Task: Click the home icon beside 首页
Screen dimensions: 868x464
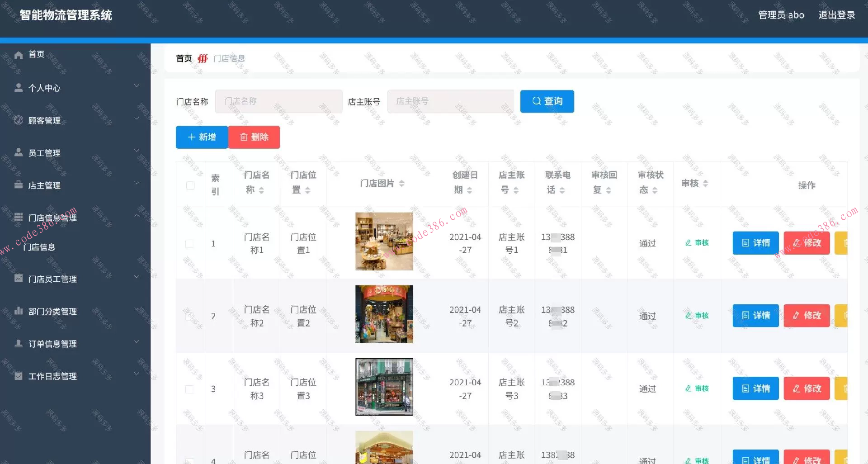Action: click(x=19, y=54)
